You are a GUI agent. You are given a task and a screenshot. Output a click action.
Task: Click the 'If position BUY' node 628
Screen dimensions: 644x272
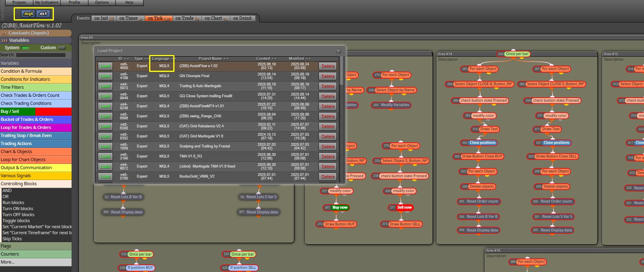coord(137,268)
